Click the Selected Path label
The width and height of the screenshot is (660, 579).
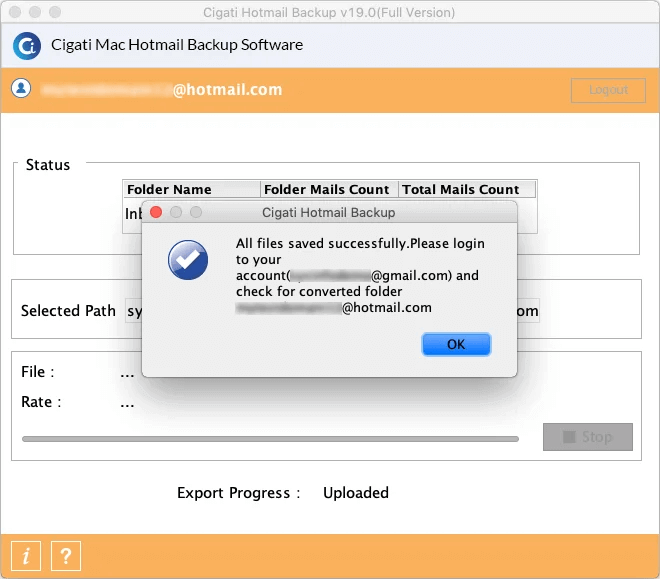[x=68, y=311]
